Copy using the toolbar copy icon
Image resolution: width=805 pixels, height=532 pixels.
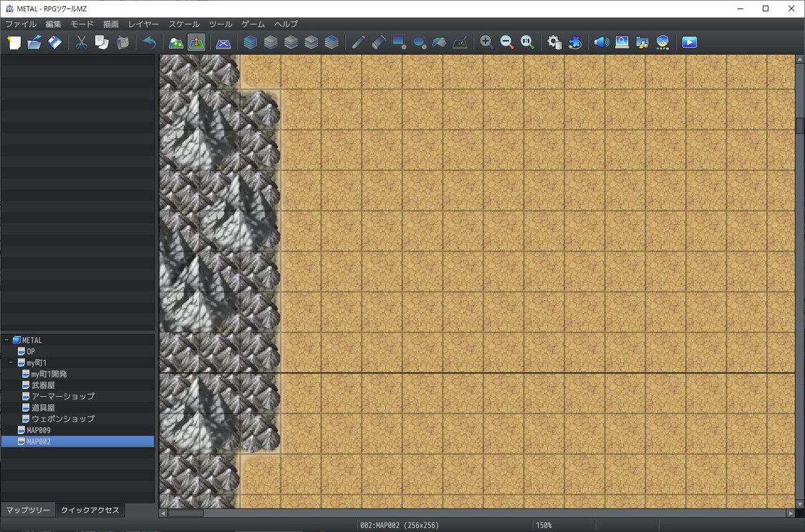102,42
